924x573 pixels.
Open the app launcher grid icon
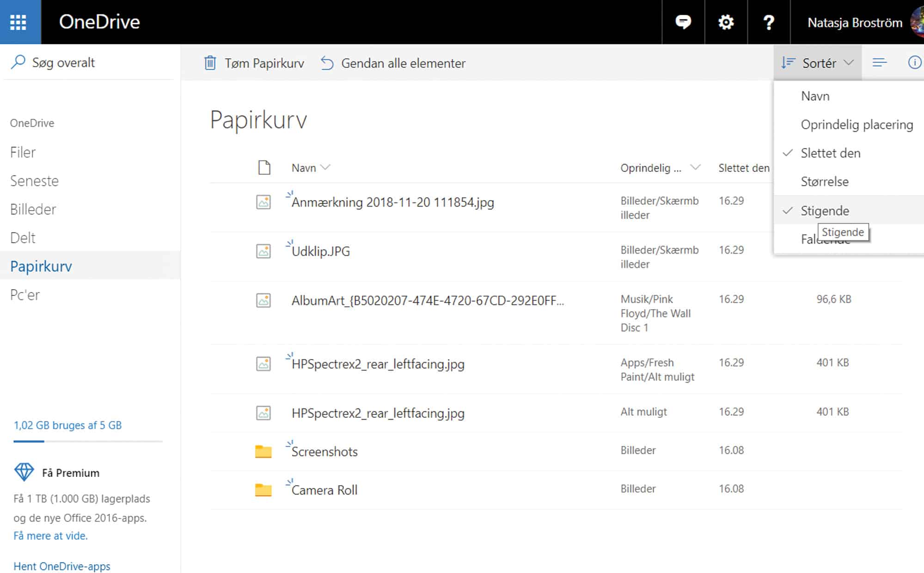18,22
